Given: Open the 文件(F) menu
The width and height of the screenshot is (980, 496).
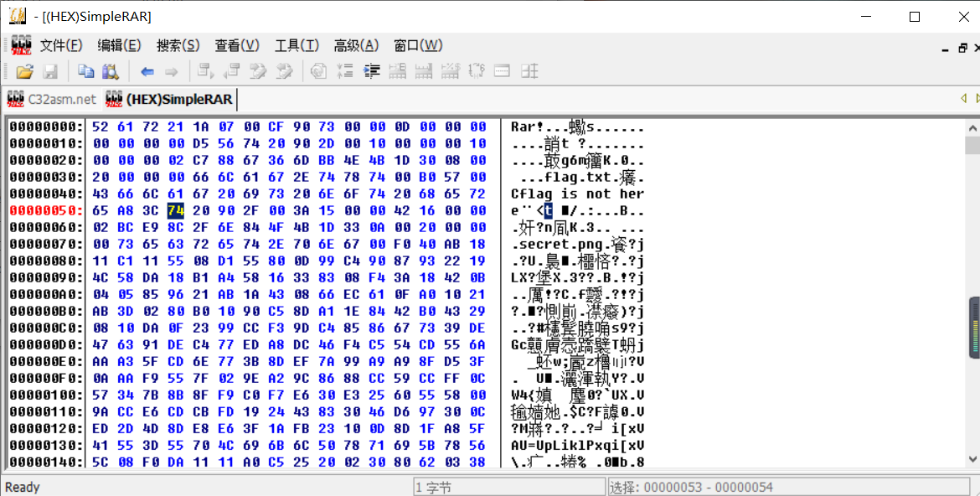Looking at the screenshot, I should coord(61,45).
